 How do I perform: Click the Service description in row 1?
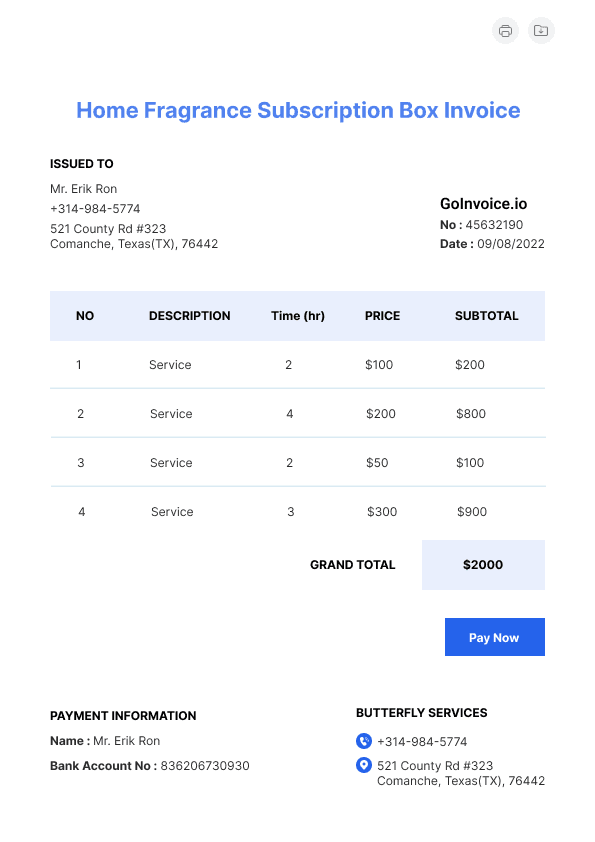pos(170,365)
